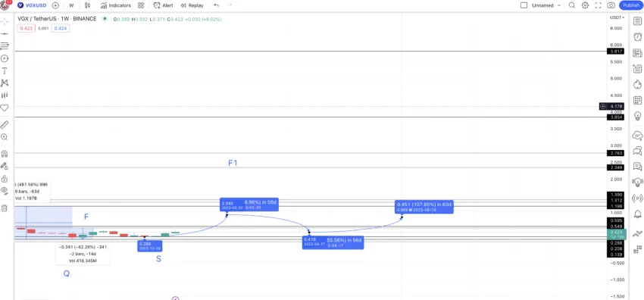Open the indicator templates grid
Screen dimensions: 644x300
tap(141, 5)
